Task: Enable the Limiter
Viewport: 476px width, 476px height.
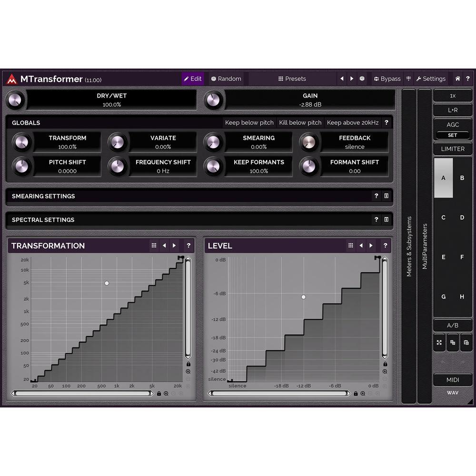Action: (453, 149)
